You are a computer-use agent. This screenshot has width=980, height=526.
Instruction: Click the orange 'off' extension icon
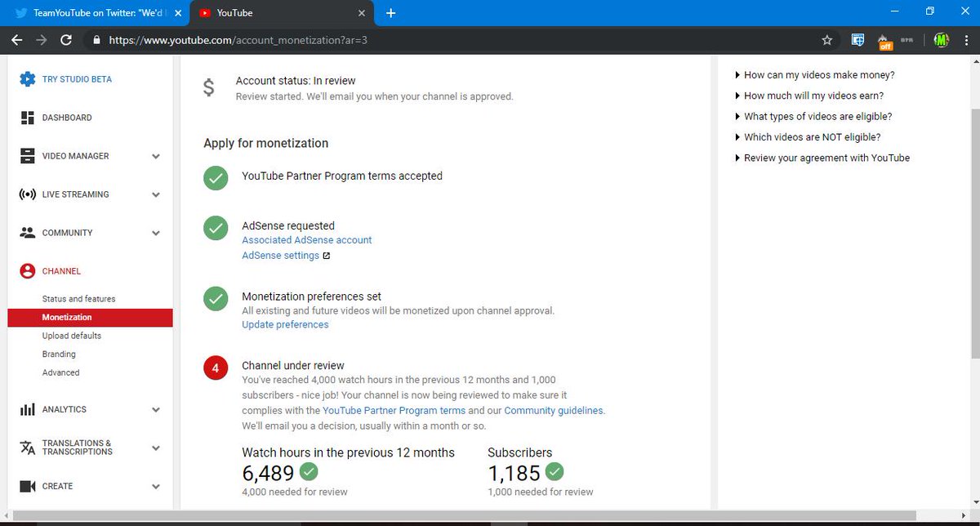point(884,40)
